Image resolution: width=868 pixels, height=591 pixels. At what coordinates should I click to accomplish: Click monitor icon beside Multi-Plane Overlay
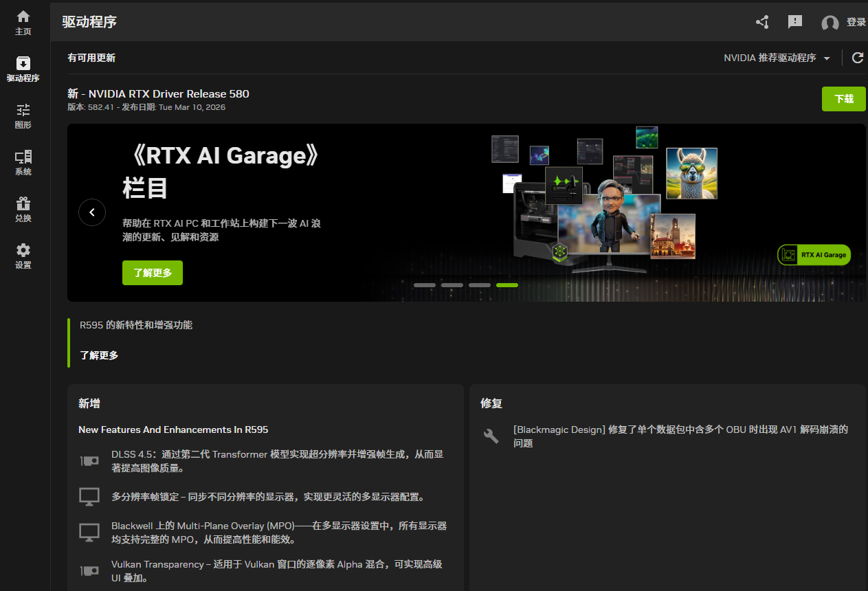tap(89, 533)
